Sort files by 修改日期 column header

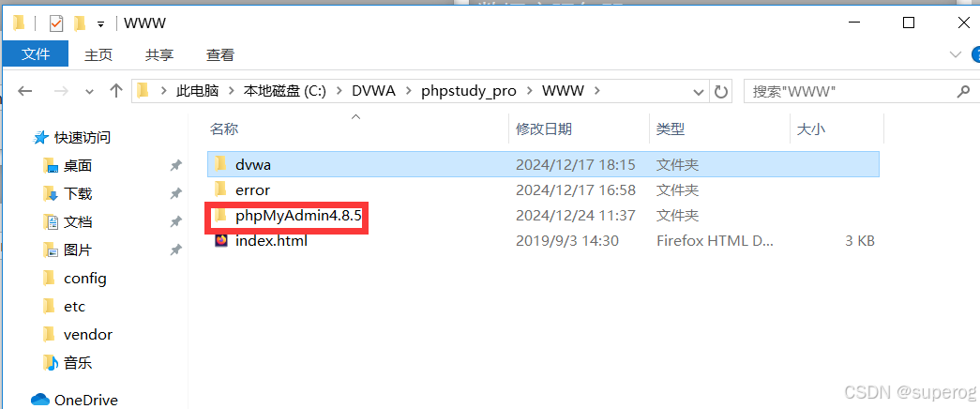[x=543, y=129]
